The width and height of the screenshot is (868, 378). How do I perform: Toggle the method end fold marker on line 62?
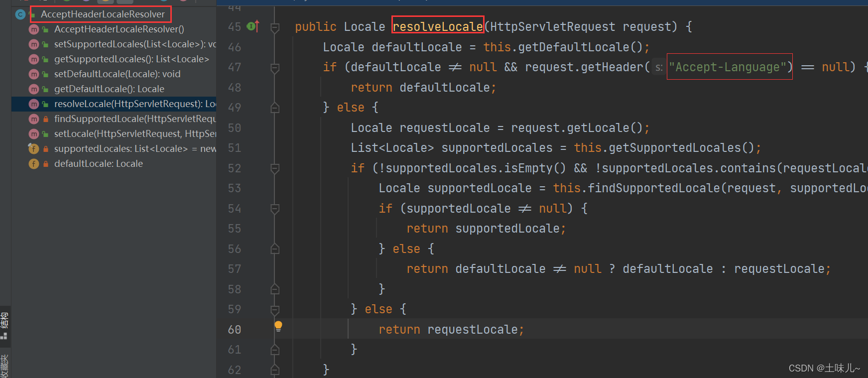275,370
